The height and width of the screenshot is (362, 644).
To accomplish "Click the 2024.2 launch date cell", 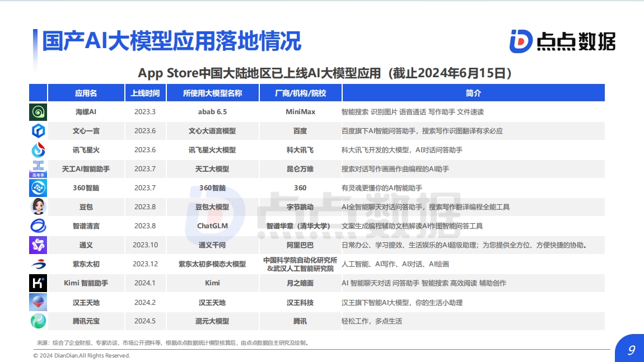I will coord(146,303).
